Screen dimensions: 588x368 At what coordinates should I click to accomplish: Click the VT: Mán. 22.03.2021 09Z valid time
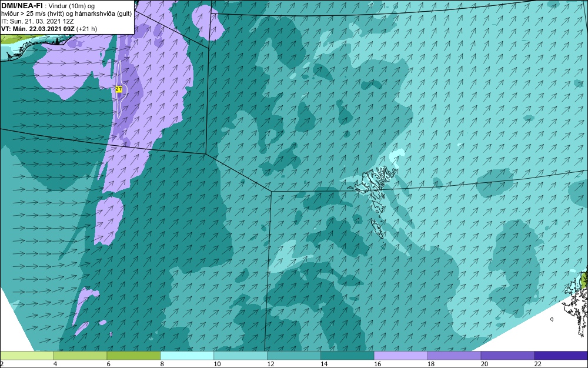(x=38, y=29)
